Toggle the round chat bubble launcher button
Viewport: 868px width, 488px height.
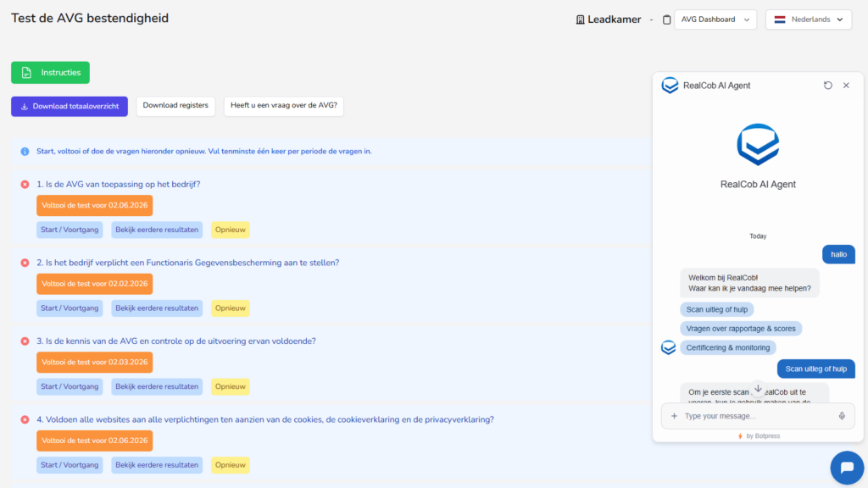pyautogui.click(x=846, y=467)
